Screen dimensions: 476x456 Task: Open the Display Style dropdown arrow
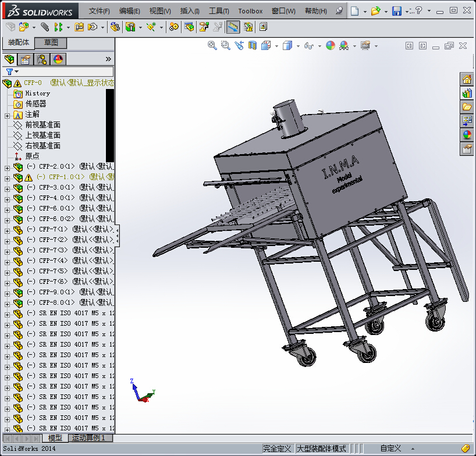pyautogui.click(x=297, y=46)
